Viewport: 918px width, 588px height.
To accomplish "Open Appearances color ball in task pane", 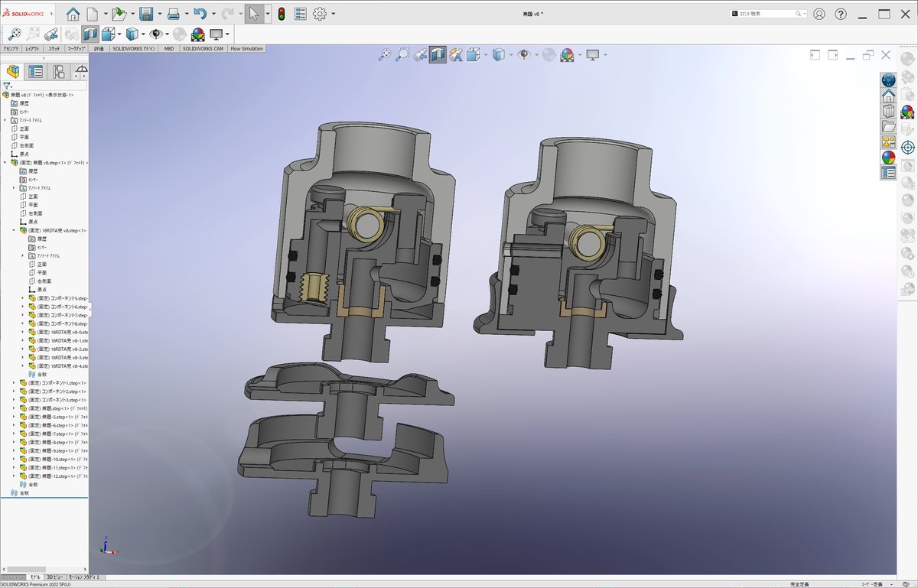I will point(888,158).
